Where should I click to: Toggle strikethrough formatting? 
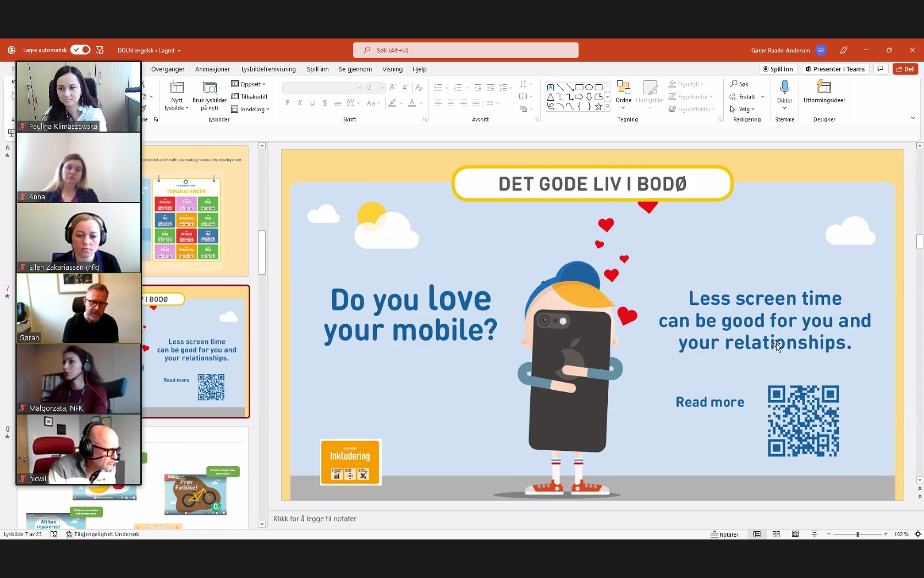coord(338,103)
